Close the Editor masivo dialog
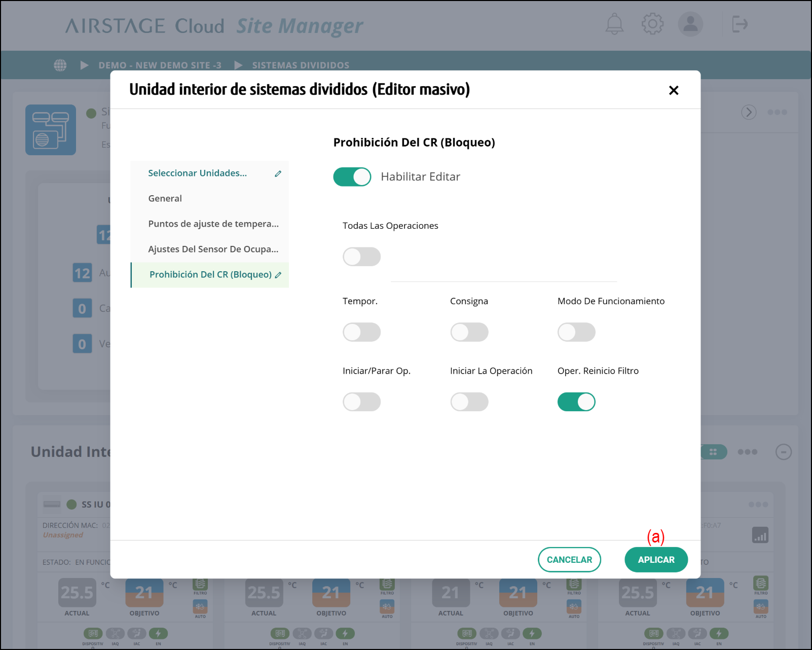 click(673, 90)
